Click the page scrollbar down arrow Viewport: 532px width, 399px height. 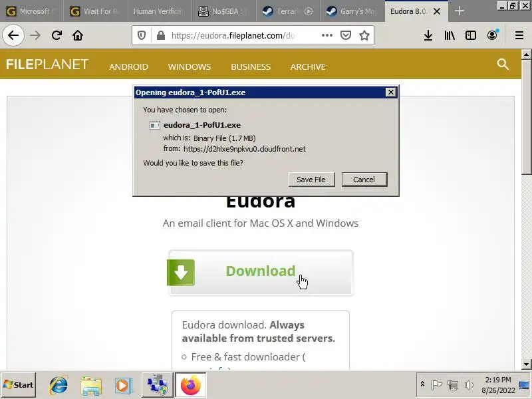(526, 364)
